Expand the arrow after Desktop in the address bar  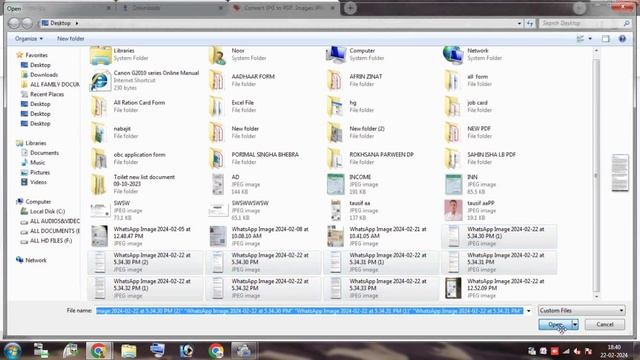click(77, 23)
